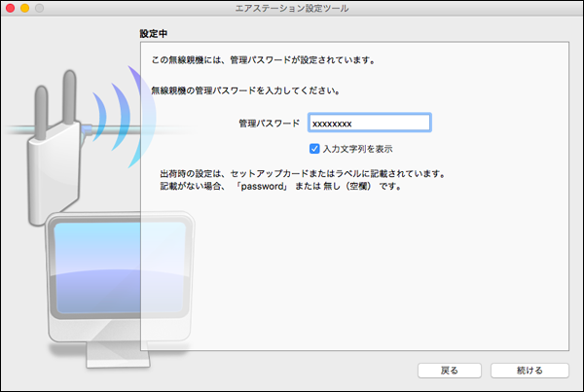Click the 入力文字列を表示 label text
The height and width of the screenshot is (392, 584).
click(x=357, y=149)
